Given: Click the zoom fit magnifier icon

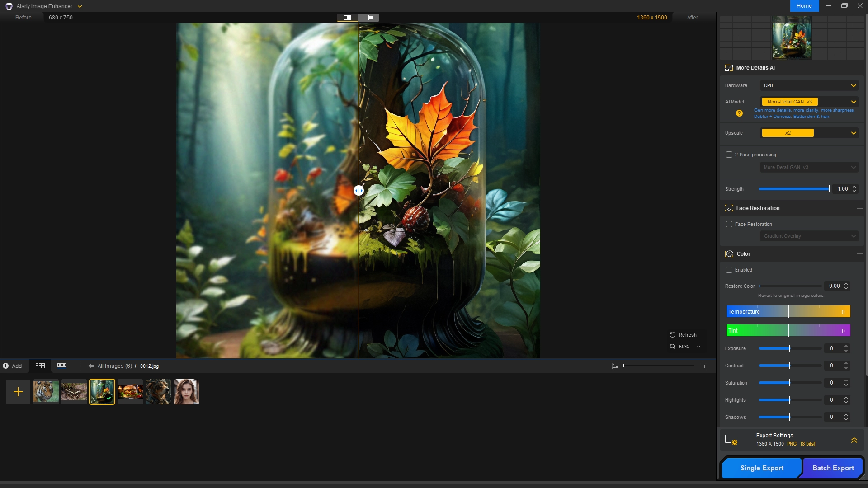Looking at the screenshot, I should [x=672, y=347].
